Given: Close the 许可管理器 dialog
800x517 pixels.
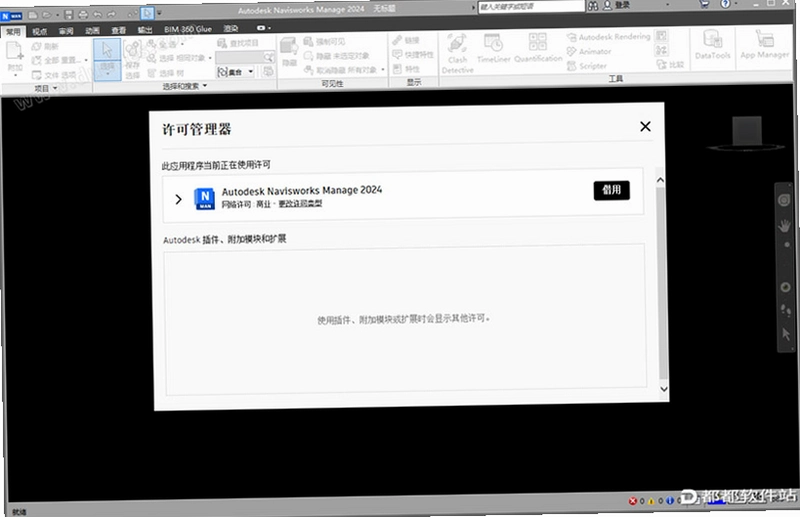Looking at the screenshot, I should click(645, 126).
